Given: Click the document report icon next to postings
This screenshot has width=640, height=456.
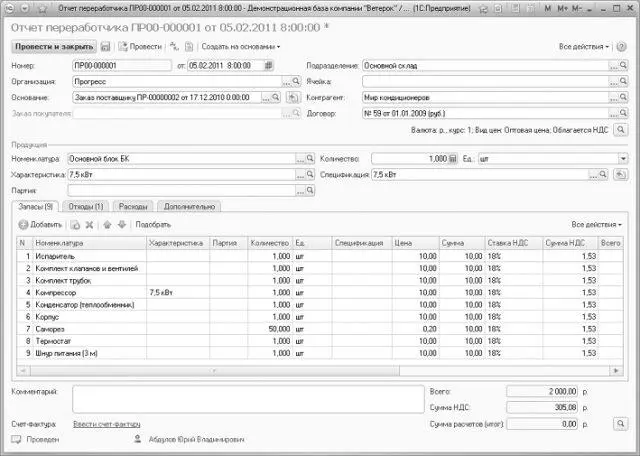Looking at the screenshot, I should (x=189, y=47).
